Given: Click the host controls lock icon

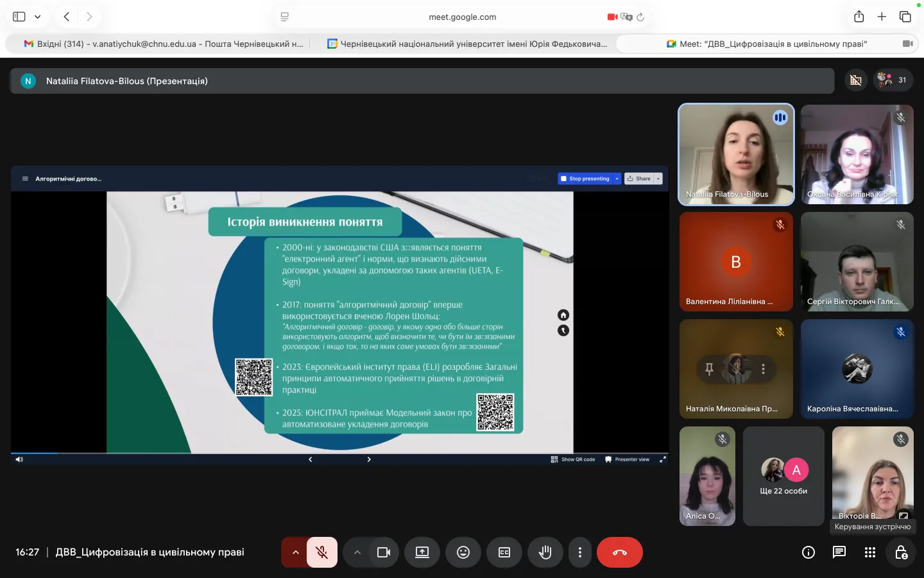Looking at the screenshot, I should (901, 552).
